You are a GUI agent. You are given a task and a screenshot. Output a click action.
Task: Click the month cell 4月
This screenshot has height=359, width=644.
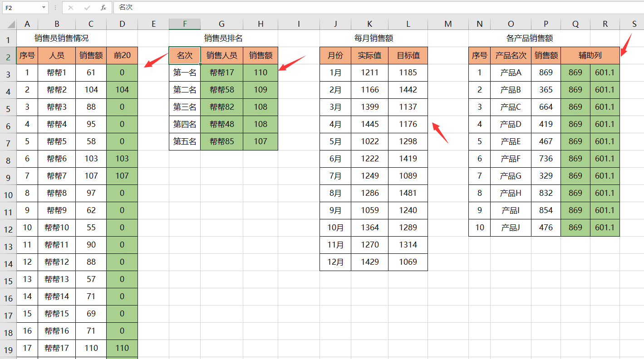click(335, 124)
